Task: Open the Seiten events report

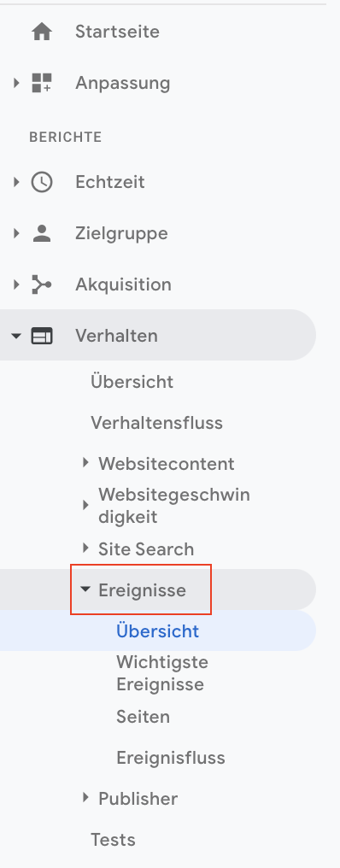Action: (143, 717)
